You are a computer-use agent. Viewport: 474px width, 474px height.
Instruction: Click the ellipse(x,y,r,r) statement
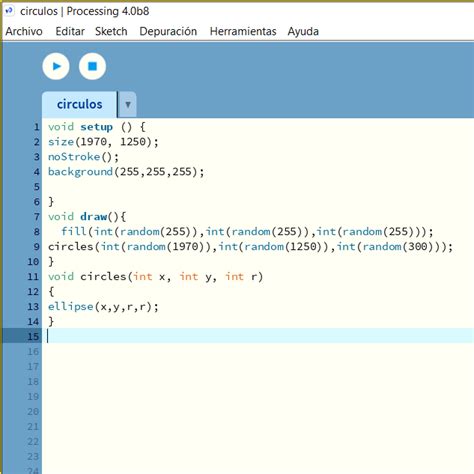pyautogui.click(x=103, y=306)
